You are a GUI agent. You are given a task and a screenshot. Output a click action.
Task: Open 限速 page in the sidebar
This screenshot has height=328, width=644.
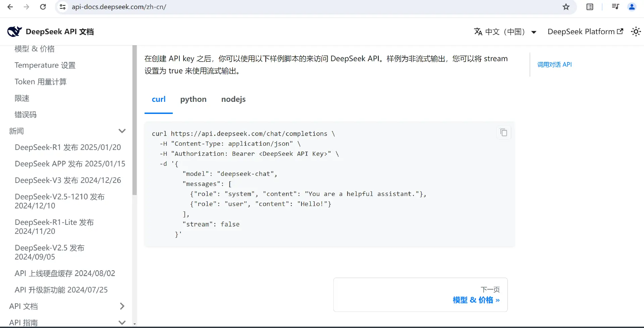22,98
